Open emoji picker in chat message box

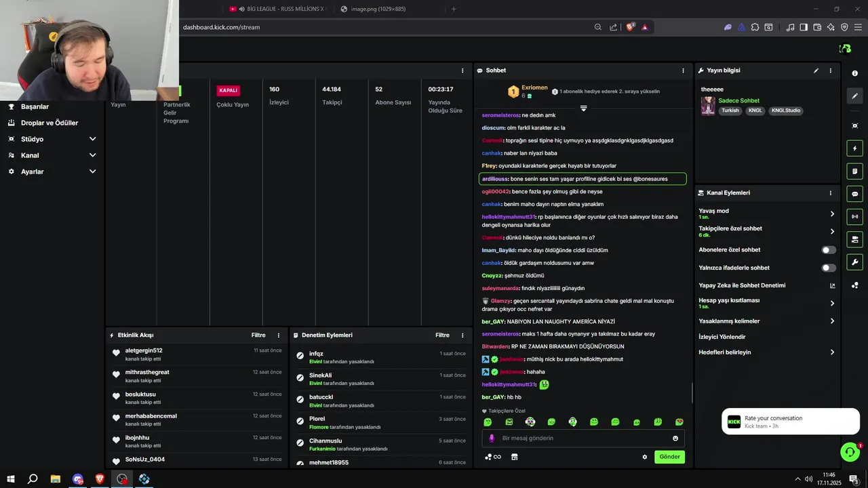675,439
